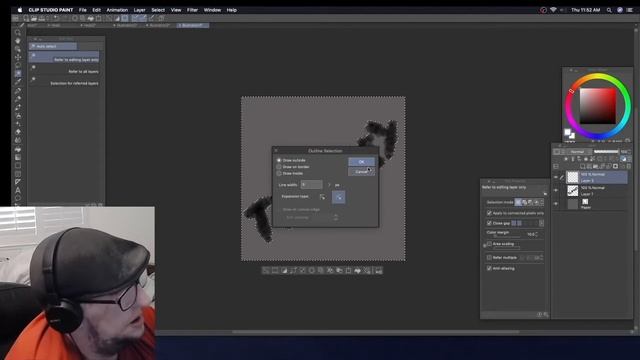This screenshot has height=360, width=640.
Task: Hide Layer 1 with its eye icon
Action: point(556,190)
